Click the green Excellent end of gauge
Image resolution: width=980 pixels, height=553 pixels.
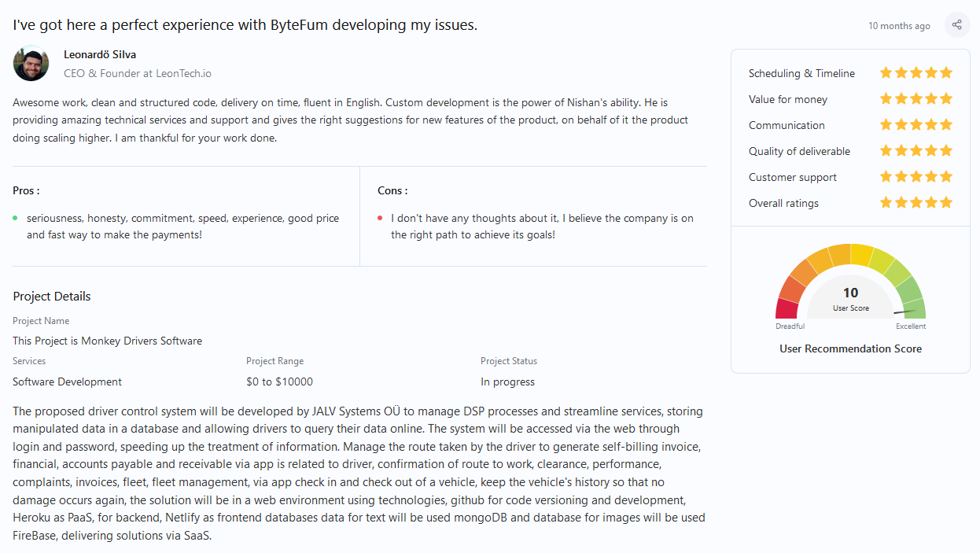913,308
